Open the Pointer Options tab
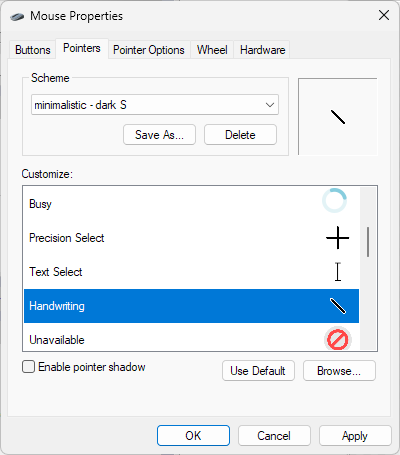The image size is (400, 455). click(149, 50)
